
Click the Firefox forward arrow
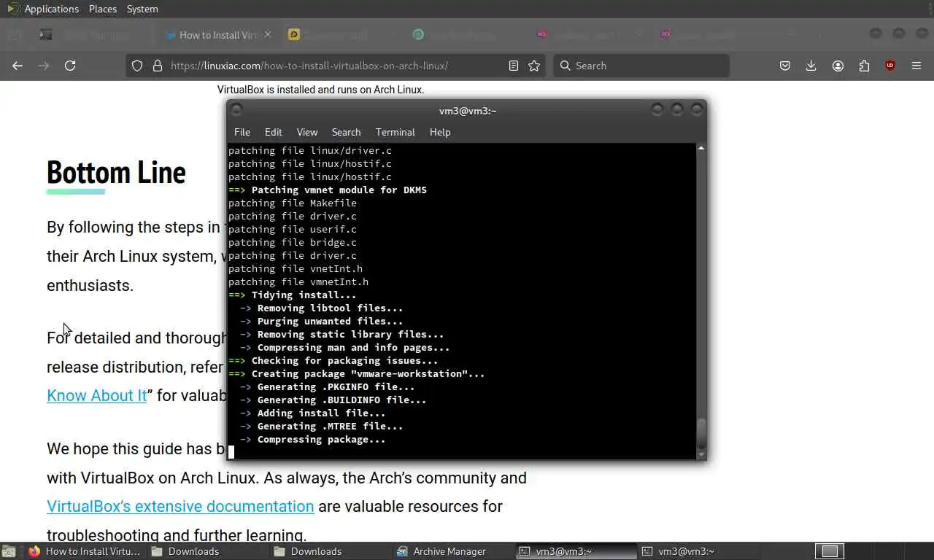(x=44, y=66)
